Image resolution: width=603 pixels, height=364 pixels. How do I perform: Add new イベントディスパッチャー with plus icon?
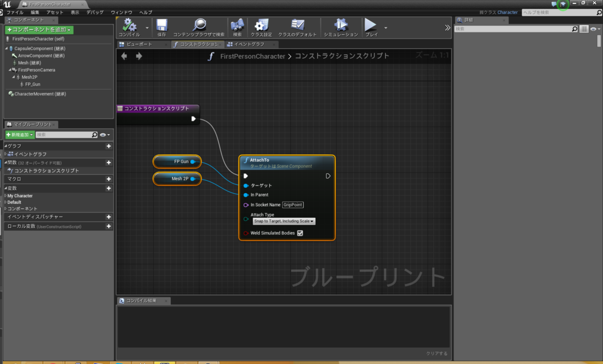pos(108,217)
